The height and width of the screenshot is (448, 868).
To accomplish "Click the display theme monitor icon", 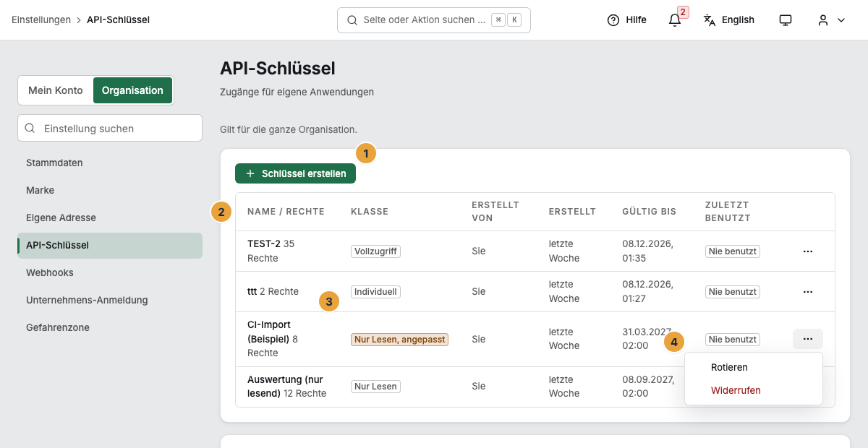I will (786, 20).
